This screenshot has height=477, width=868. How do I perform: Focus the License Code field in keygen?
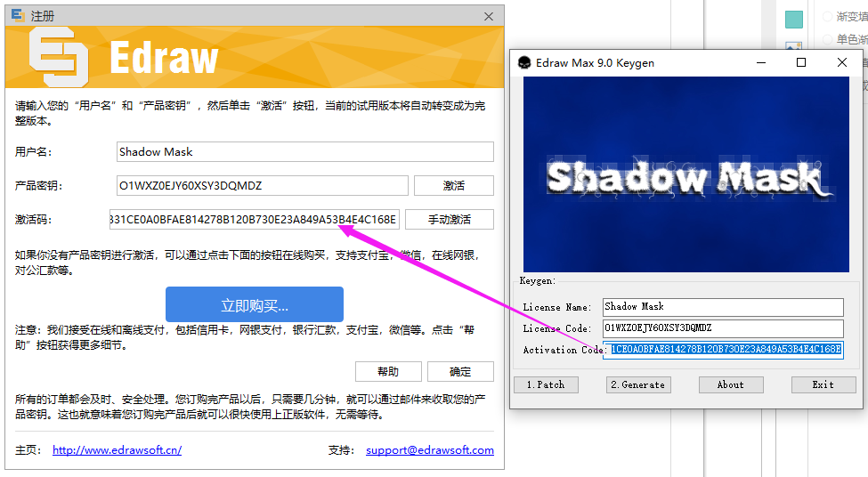pyautogui.click(x=723, y=328)
